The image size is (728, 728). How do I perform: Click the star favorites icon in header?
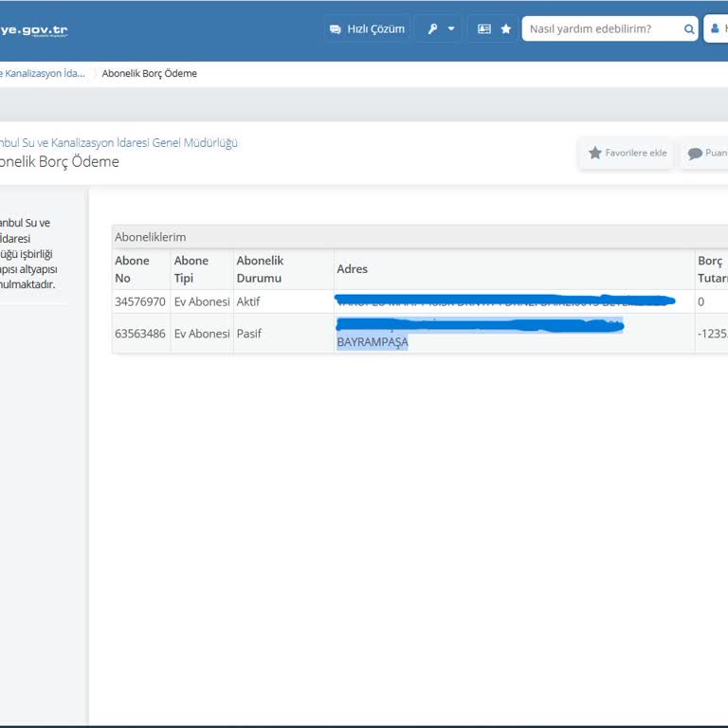click(x=506, y=29)
